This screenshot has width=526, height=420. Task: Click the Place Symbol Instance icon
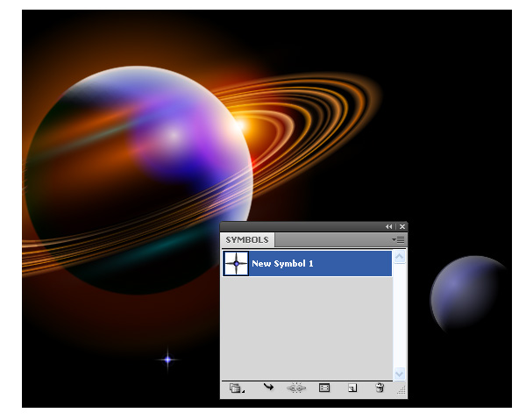[268, 388]
